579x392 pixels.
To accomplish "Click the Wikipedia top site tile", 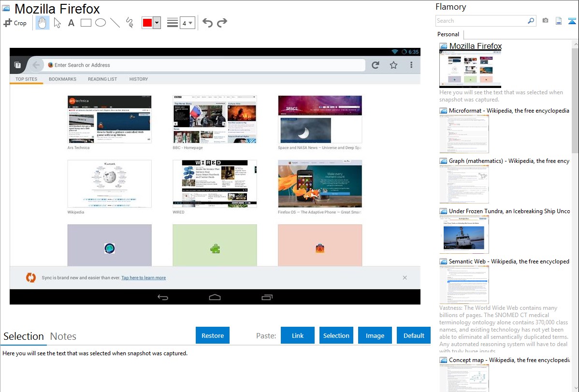I will pos(109,184).
